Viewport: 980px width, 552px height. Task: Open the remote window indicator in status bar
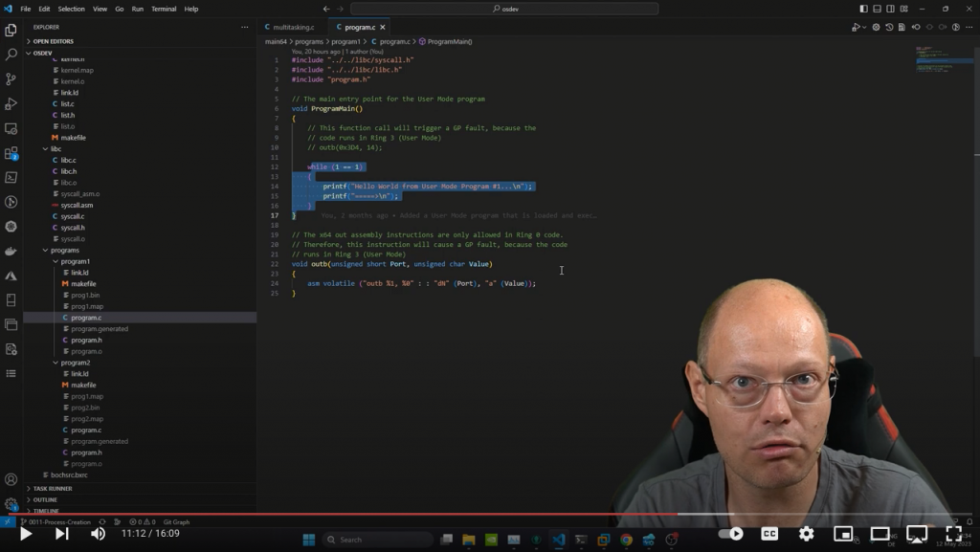[x=7, y=522]
